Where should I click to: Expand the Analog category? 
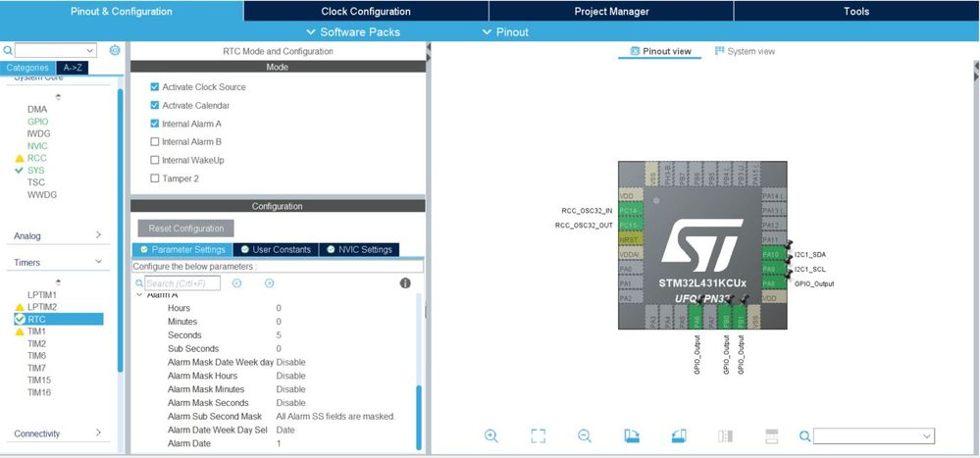click(98, 235)
